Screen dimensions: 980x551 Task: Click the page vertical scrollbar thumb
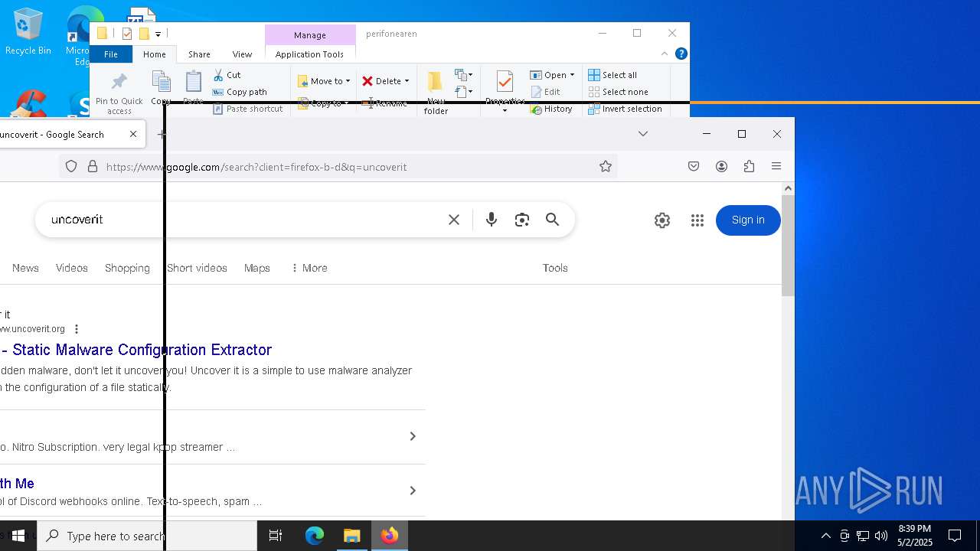(x=788, y=246)
